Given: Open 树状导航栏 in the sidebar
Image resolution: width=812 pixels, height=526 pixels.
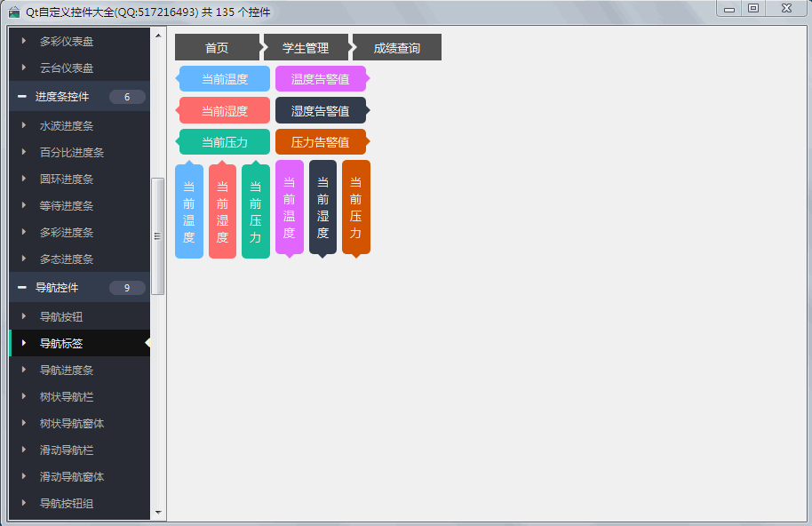Looking at the screenshot, I should coord(67,396).
